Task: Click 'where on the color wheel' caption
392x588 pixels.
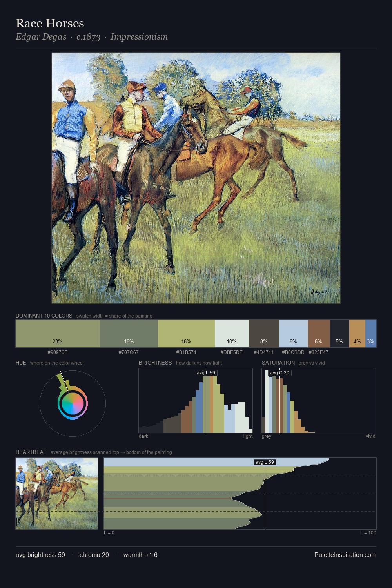Action: tap(57, 363)
